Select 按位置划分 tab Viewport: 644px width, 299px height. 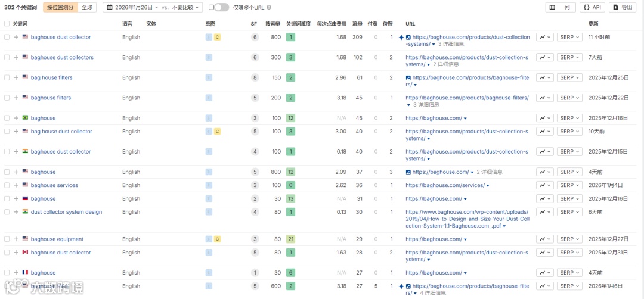pos(60,7)
